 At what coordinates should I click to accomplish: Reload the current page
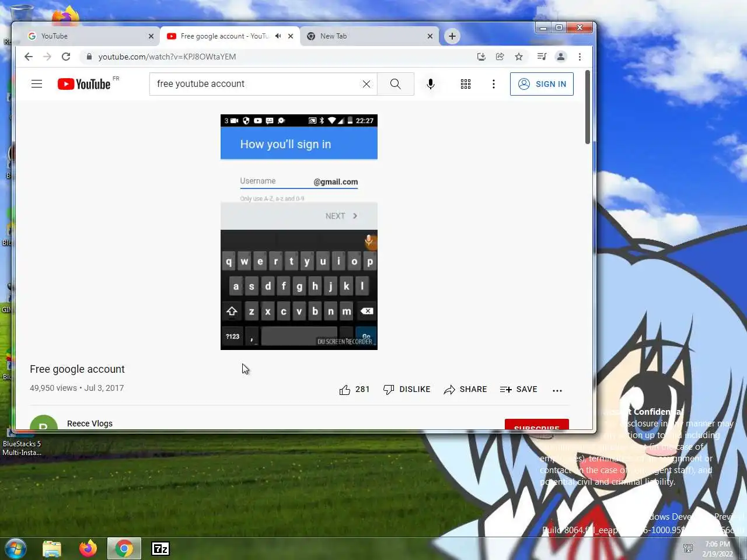pos(66,57)
